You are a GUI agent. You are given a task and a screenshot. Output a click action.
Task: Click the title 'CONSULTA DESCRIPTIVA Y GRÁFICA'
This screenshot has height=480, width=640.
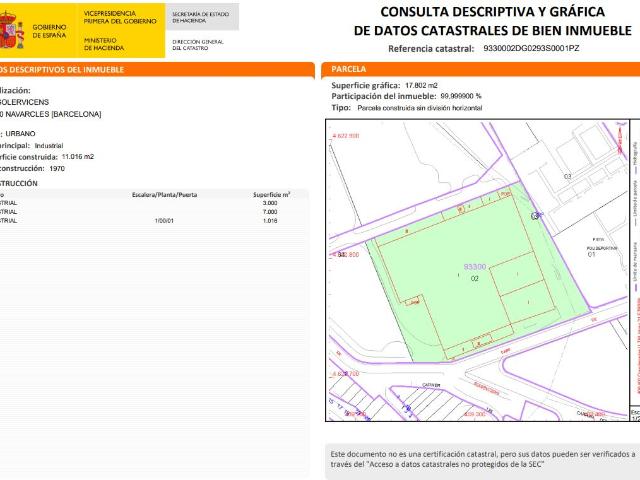point(493,12)
